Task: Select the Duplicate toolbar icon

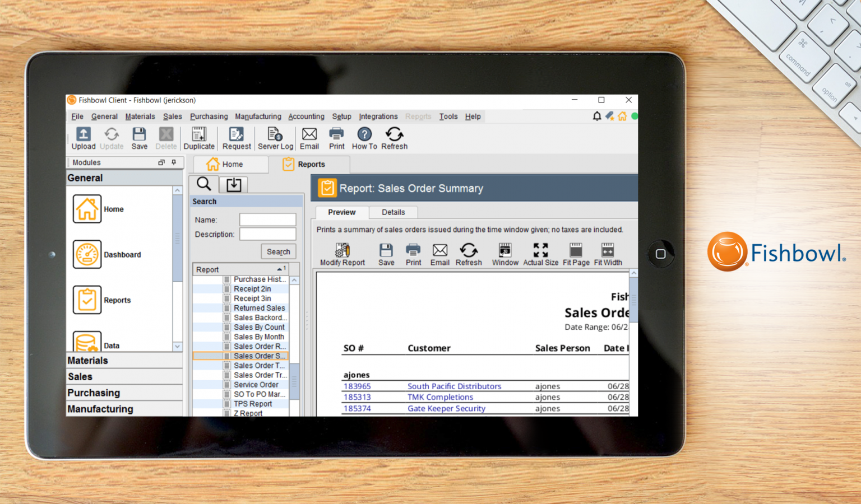Action: tap(198, 138)
